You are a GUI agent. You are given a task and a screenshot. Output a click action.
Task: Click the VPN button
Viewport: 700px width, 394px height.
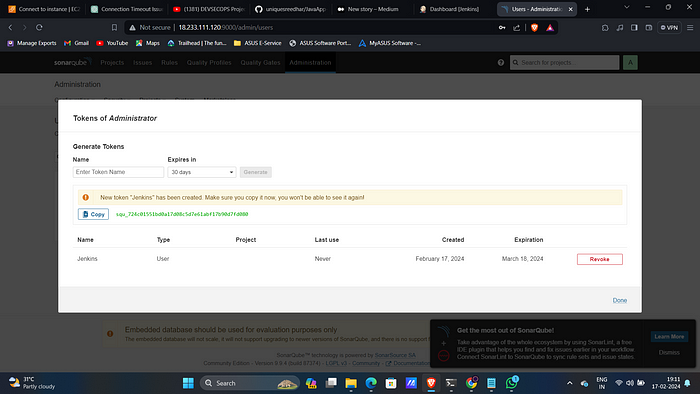(669, 28)
